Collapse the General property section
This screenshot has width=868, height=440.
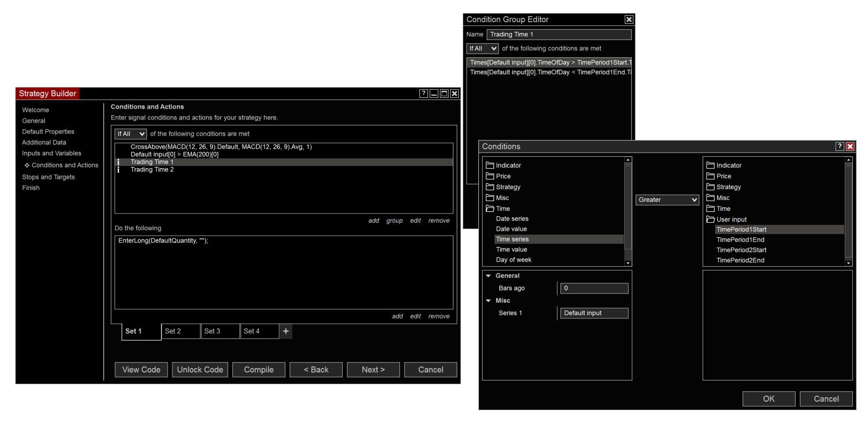[488, 276]
